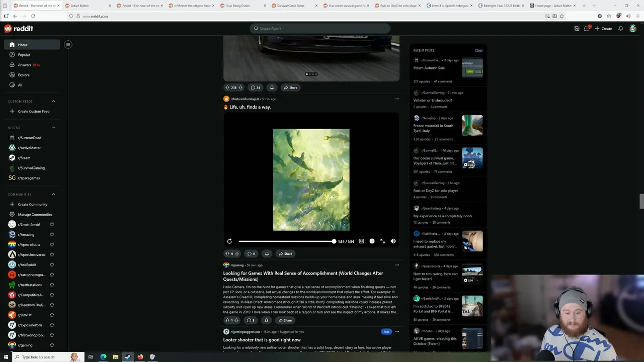Image resolution: width=644 pixels, height=362 pixels.
Task: Favorite r/DIWHY with the star
Action: pos(52,315)
